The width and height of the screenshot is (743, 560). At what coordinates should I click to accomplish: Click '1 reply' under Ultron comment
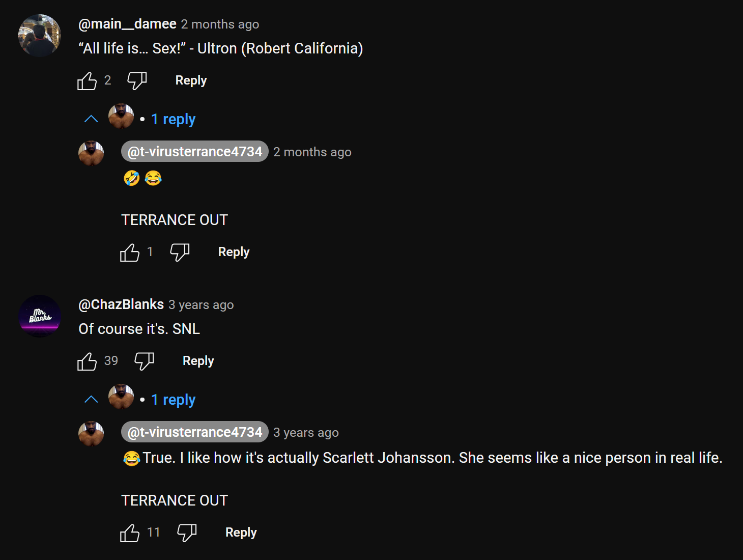pos(173,119)
